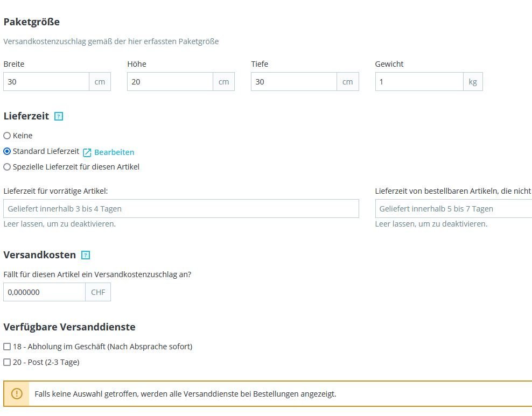
Task: Select the Standard Lieferzeit radio button
Action: pyautogui.click(x=7, y=151)
